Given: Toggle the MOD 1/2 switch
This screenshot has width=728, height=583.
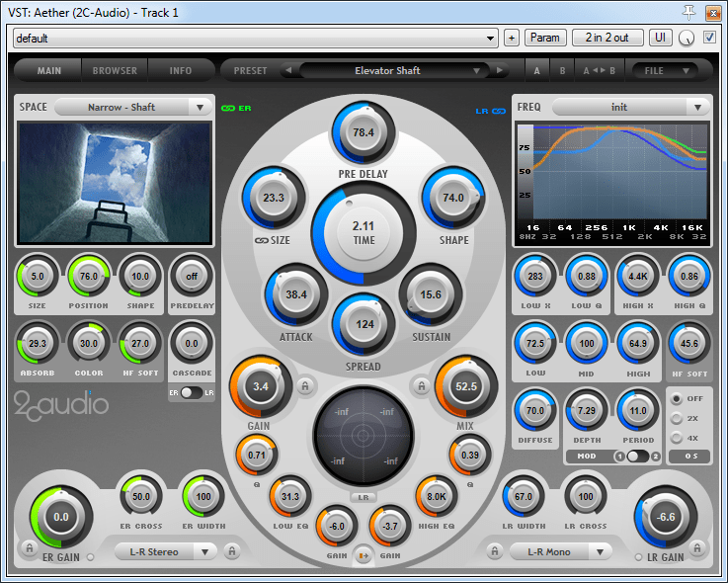Looking at the screenshot, I should pyautogui.click(x=637, y=457).
